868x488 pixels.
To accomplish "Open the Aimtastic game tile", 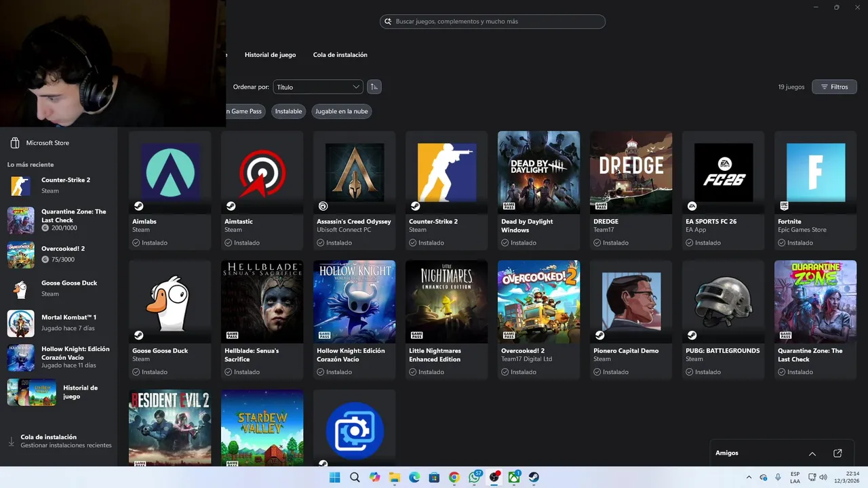I will (262, 190).
